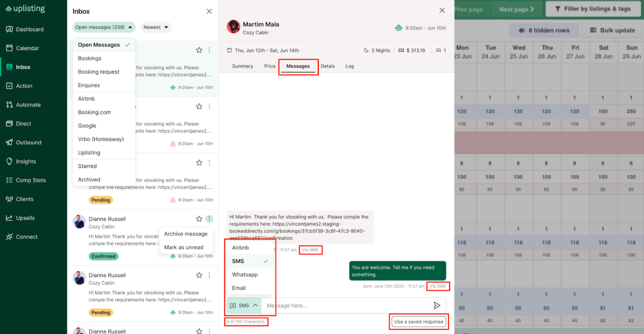Viewport: 644px width, 334px height.
Task: Star the Dianne Russell Pending message
Action: pyautogui.click(x=199, y=275)
